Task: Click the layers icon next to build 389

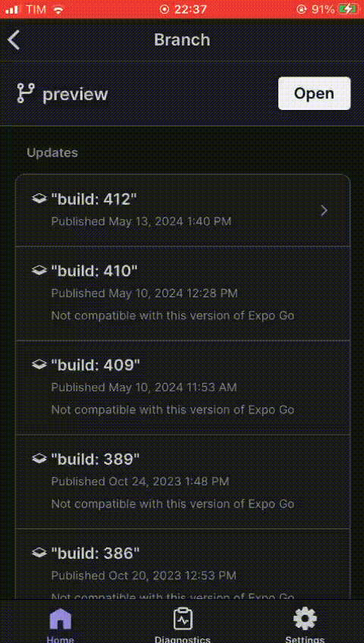Action: [x=39, y=459]
